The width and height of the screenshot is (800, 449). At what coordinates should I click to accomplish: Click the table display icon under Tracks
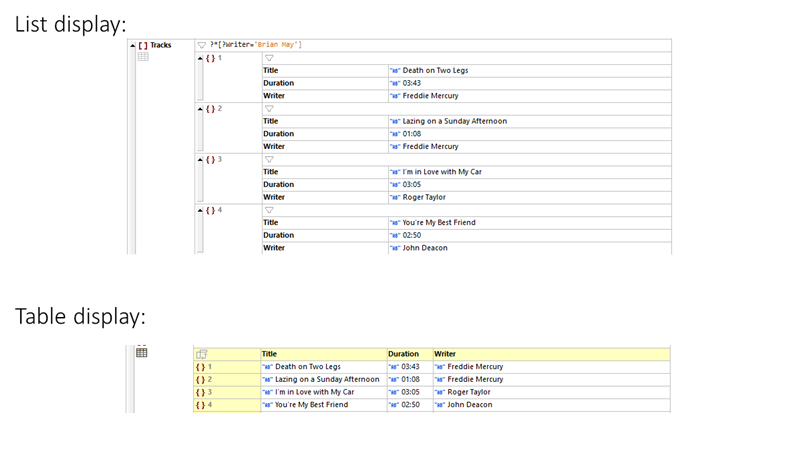coord(143,58)
